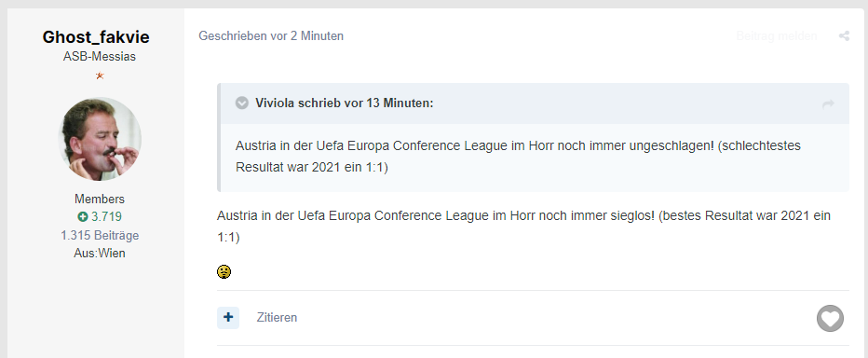
Task: Report post via Beitrag melden
Action: click(776, 36)
